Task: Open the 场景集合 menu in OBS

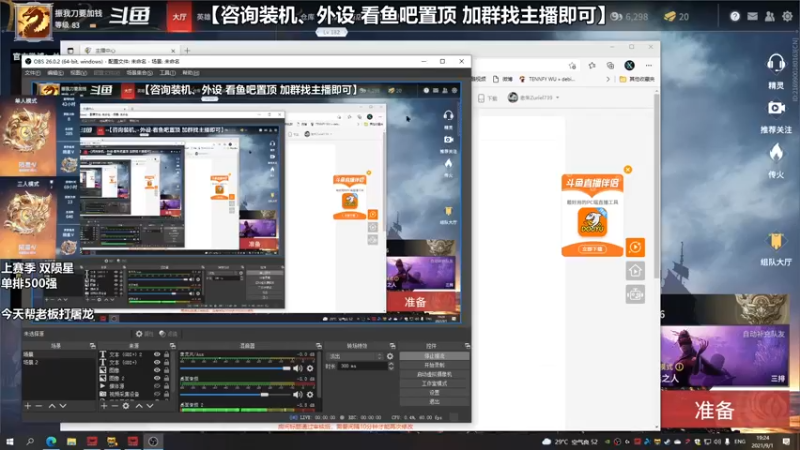Action: pos(139,73)
